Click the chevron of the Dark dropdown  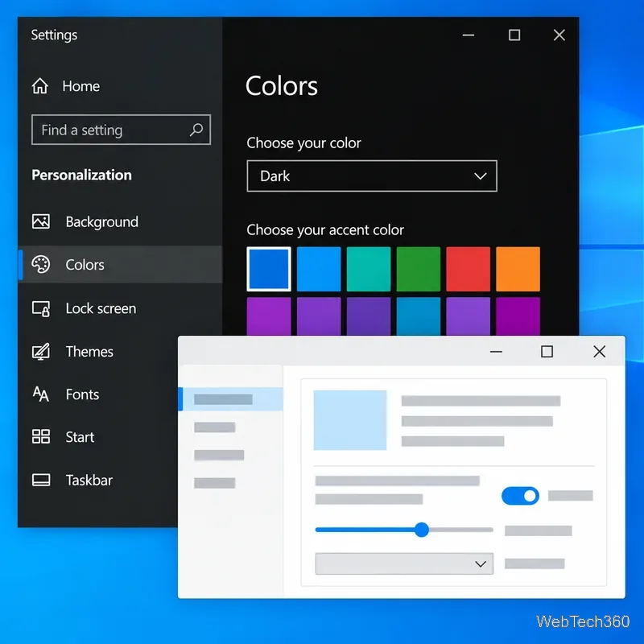click(480, 176)
